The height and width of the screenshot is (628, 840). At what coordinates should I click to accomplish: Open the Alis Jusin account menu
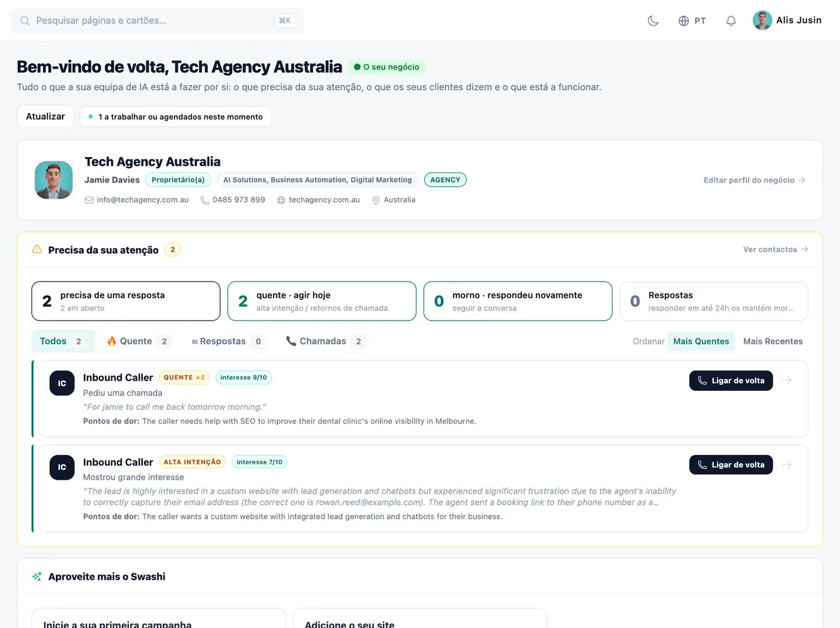click(787, 20)
